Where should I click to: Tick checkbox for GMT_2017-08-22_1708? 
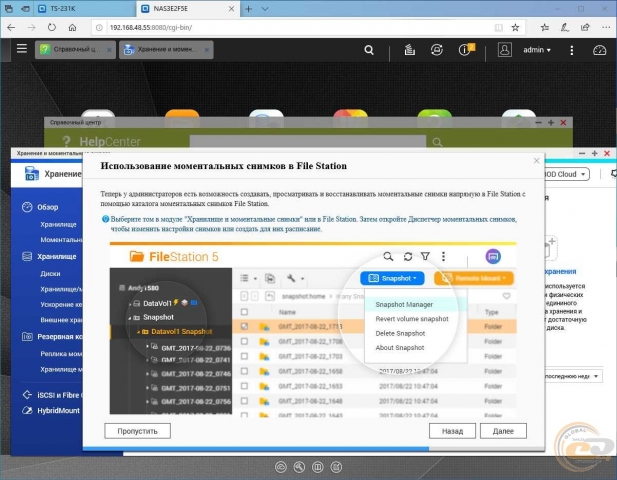tap(244, 341)
